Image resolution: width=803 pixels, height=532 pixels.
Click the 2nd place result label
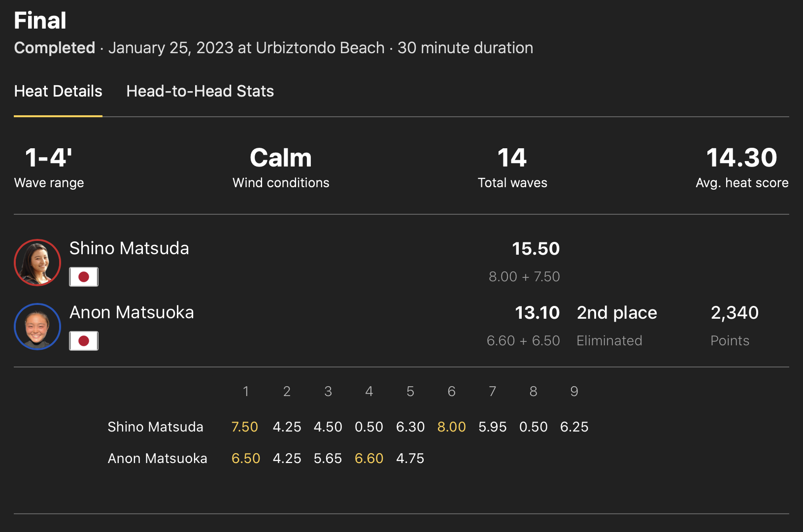coord(617,313)
